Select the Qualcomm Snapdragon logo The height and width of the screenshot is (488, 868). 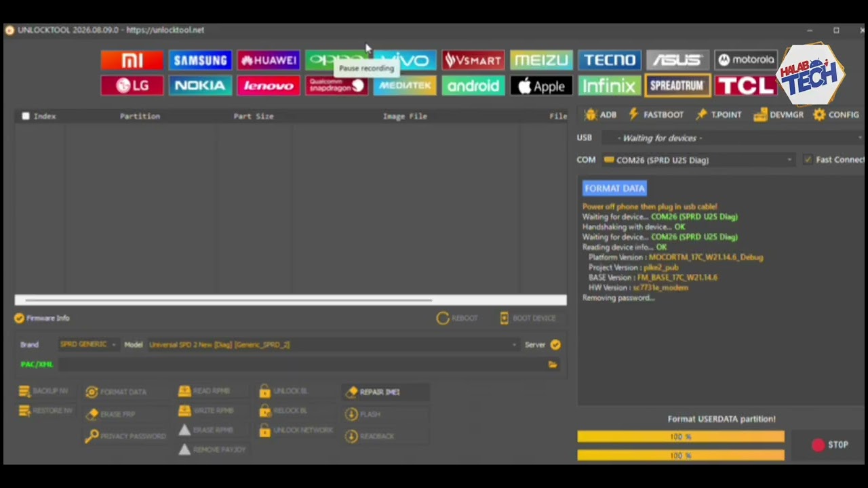(x=336, y=85)
